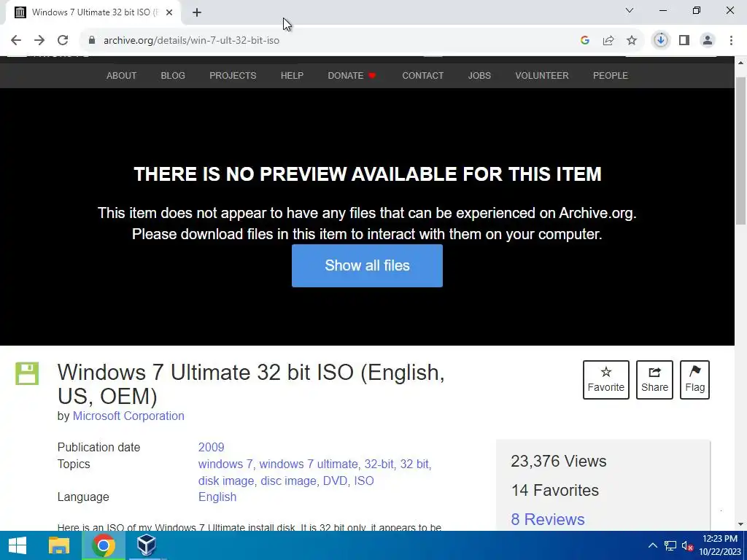Click the green floppy disk software icon
This screenshot has width=747, height=560.
click(x=27, y=374)
